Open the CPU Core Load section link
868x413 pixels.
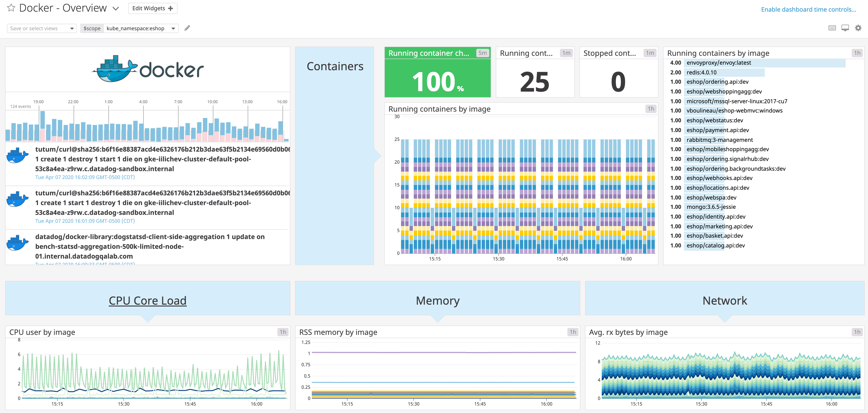(x=147, y=300)
